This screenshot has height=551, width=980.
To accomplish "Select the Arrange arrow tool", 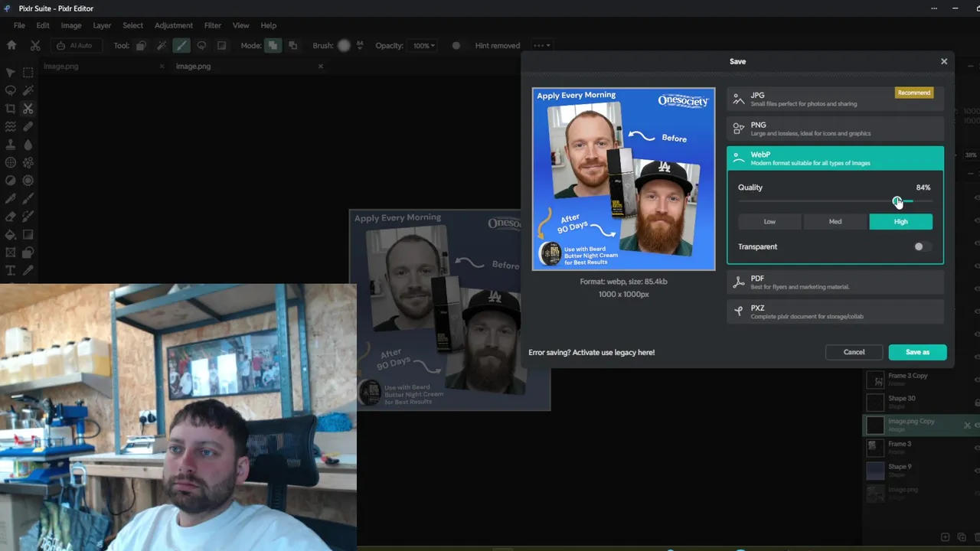I will pos(11,73).
